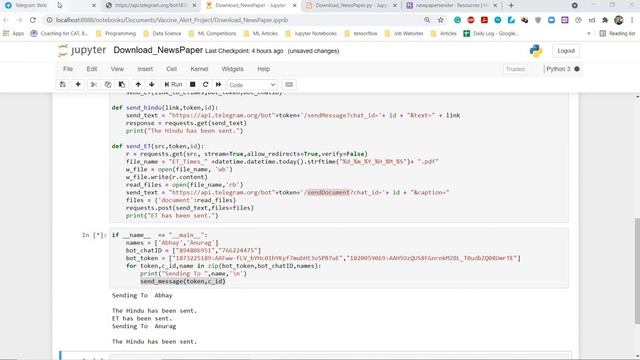Go back in browser history

(6, 20)
